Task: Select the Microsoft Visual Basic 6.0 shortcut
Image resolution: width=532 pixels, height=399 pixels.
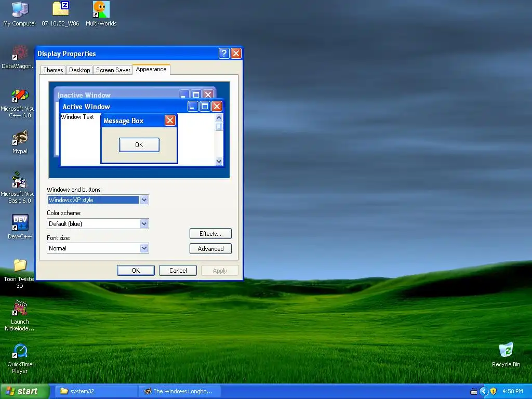Action: (x=18, y=188)
